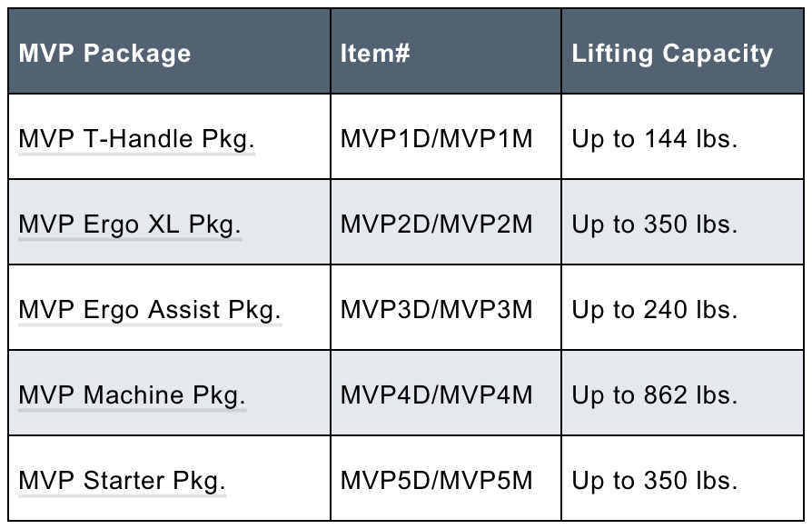Open the MVP Machine Pkg. link
This screenshot has width=812, height=529.
[132, 395]
